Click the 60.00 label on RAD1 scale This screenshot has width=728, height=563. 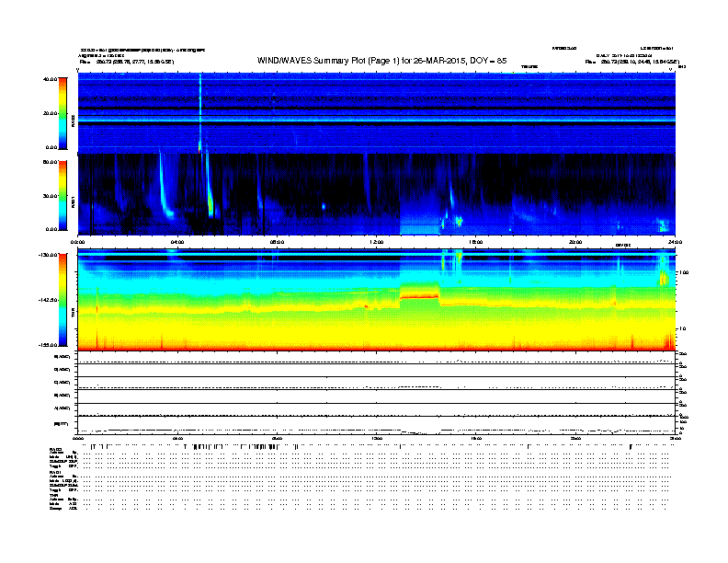click(x=50, y=162)
